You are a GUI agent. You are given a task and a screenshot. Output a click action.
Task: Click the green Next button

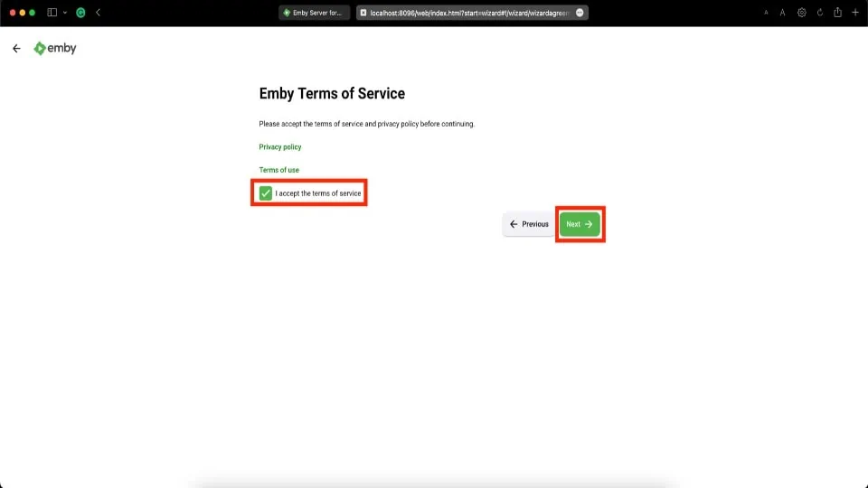click(x=580, y=224)
